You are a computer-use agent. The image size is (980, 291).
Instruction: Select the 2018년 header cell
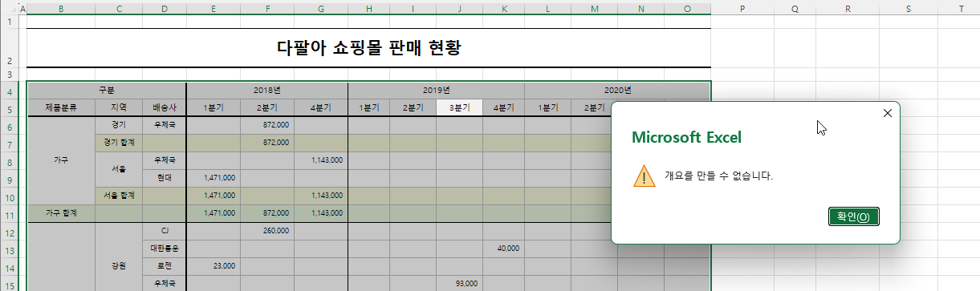tap(267, 91)
